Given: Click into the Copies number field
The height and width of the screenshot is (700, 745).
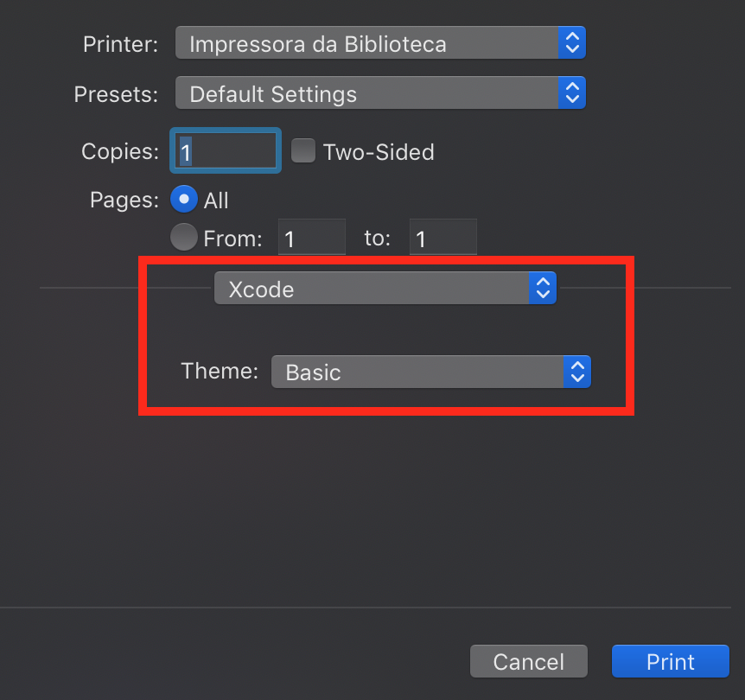Looking at the screenshot, I should point(228,152).
